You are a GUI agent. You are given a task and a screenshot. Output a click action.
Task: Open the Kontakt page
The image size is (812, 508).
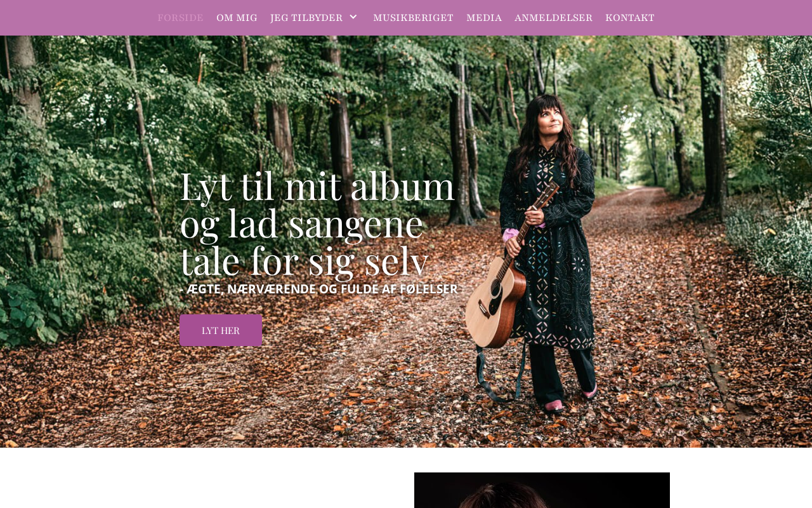630,18
